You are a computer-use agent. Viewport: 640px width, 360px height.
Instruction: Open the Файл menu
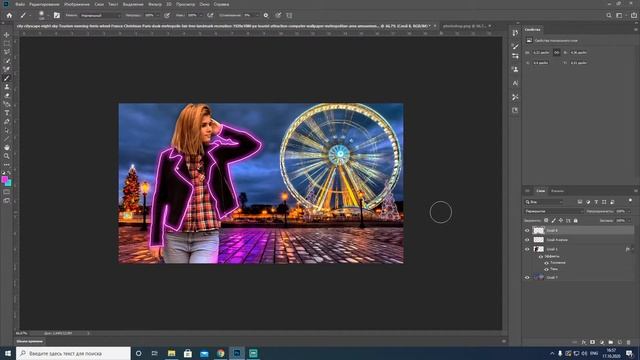tap(20, 4)
